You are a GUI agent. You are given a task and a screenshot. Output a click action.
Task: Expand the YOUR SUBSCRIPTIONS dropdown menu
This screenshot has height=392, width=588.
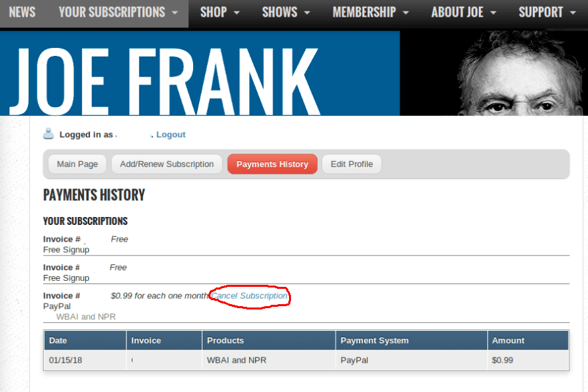point(118,13)
